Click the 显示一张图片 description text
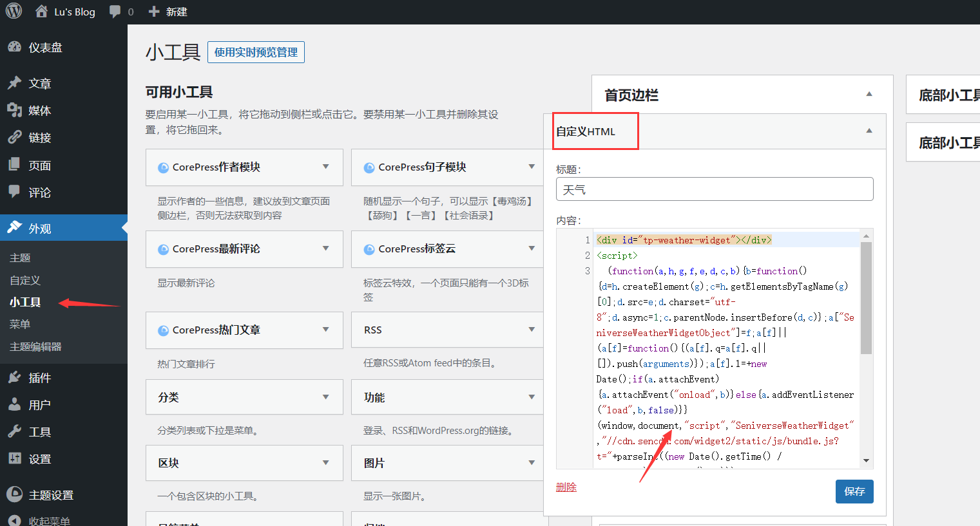 pos(394,496)
